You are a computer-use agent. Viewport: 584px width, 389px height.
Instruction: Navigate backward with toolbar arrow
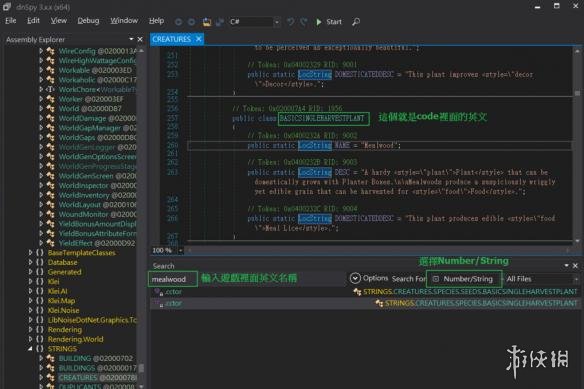178,22
